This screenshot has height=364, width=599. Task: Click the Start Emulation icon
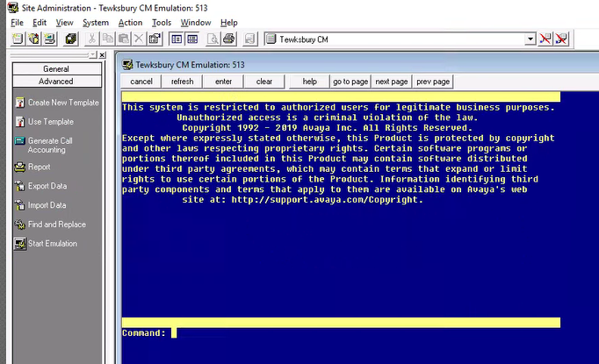point(19,244)
